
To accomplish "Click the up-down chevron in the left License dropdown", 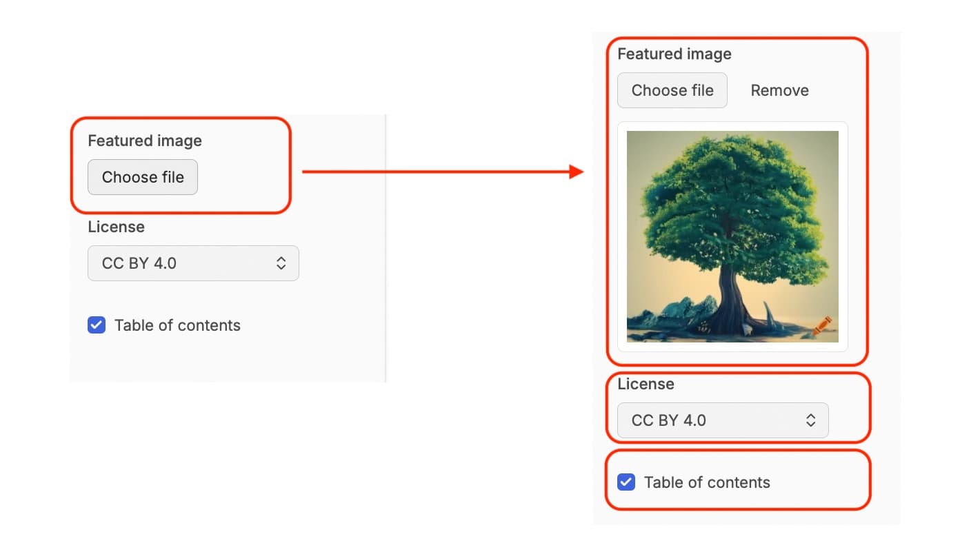I will (281, 263).
